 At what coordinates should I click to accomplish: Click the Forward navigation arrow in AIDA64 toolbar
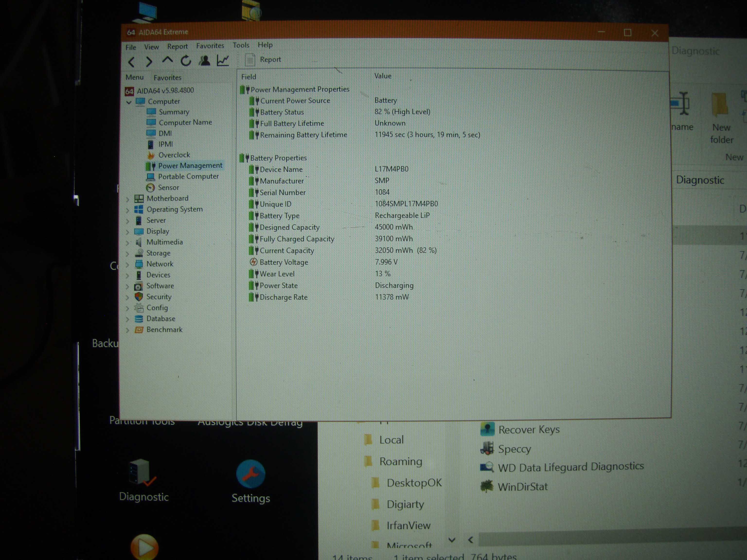(x=149, y=62)
